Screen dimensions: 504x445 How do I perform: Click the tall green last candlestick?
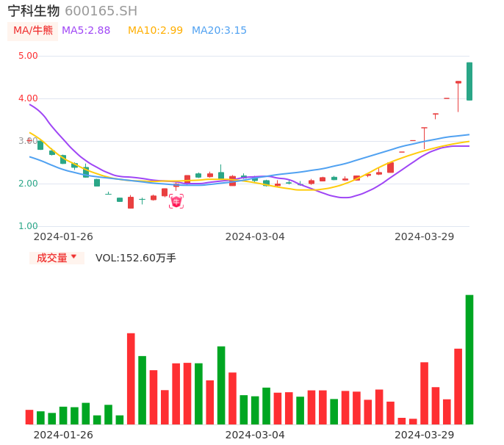pos(469,82)
